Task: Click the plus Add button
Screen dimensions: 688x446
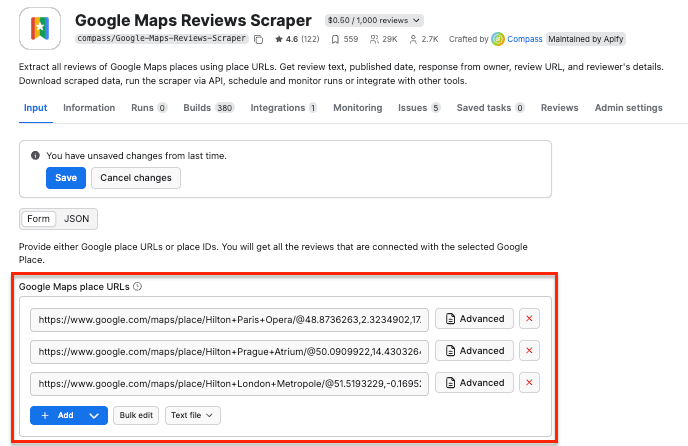Action: (57, 415)
